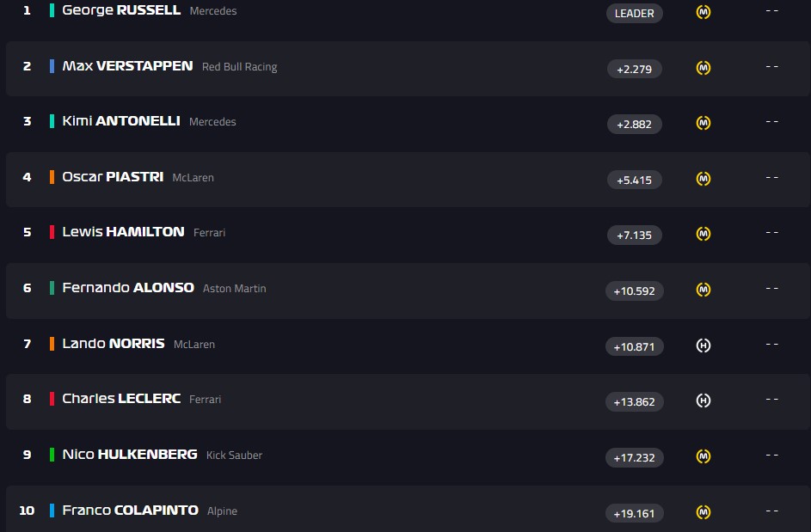The image size is (811, 532).
Task: Click the hard tyre icon for Norris
Action: click(x=703, y=345)
